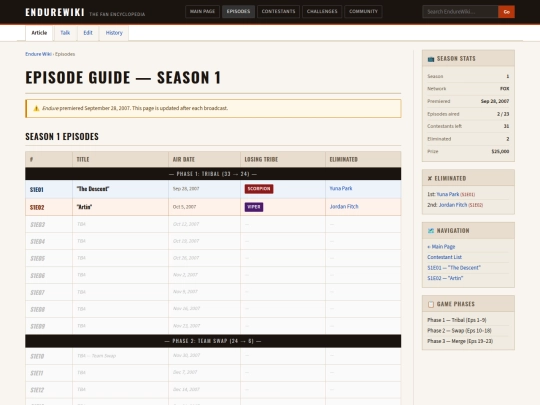This screenshot has height=405, width=540.
Task: Click the Season 1 Episodes section heading
Action: click(x=62, y=137)
